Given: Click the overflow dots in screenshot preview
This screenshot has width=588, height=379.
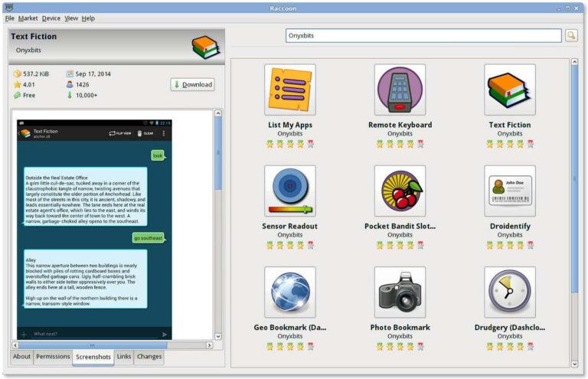Looking at the screenshot, I should coord(164,133).
